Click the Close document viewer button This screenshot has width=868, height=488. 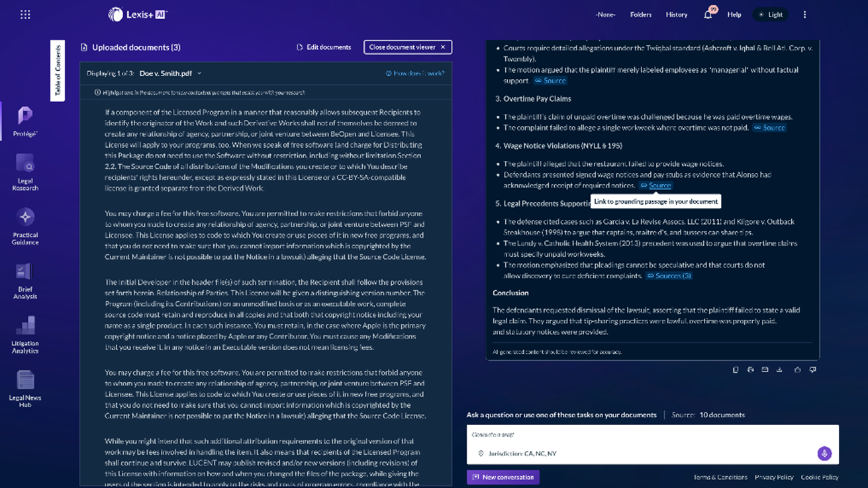coord(407,47)
